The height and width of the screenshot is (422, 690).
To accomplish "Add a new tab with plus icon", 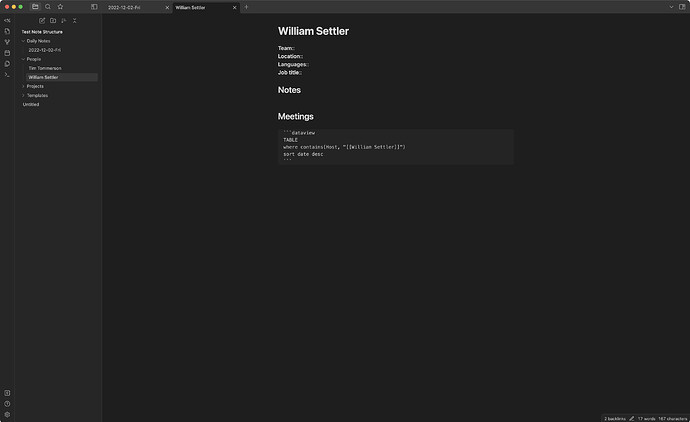I will point(246,7).
